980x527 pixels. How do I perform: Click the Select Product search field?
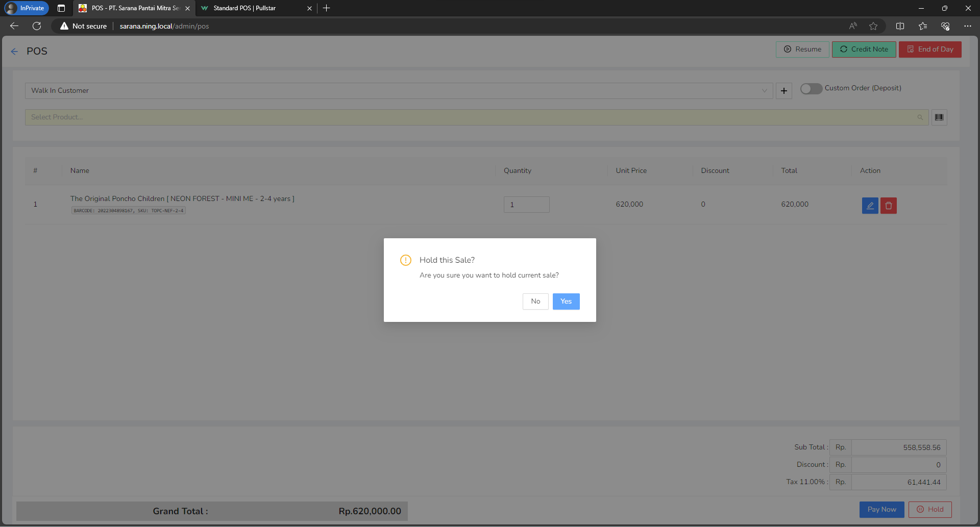point(476,117)
